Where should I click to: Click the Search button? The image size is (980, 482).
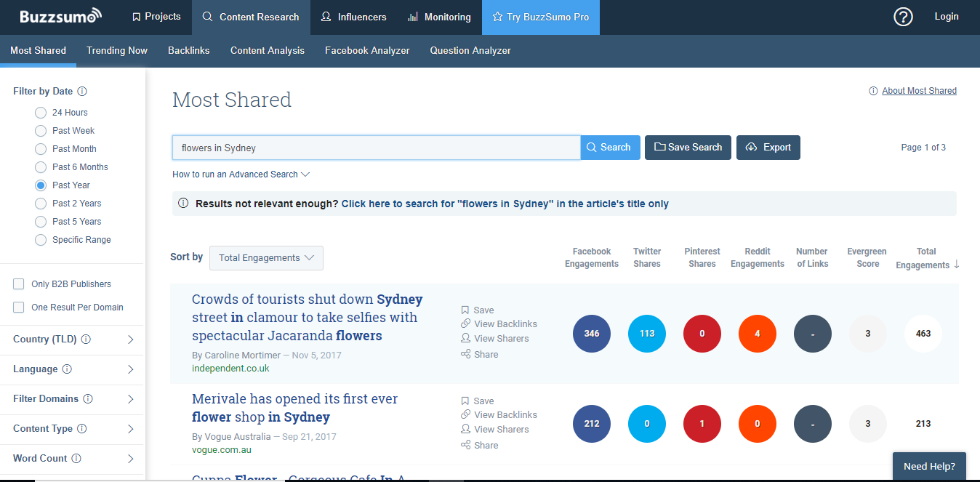click(611, 148)
